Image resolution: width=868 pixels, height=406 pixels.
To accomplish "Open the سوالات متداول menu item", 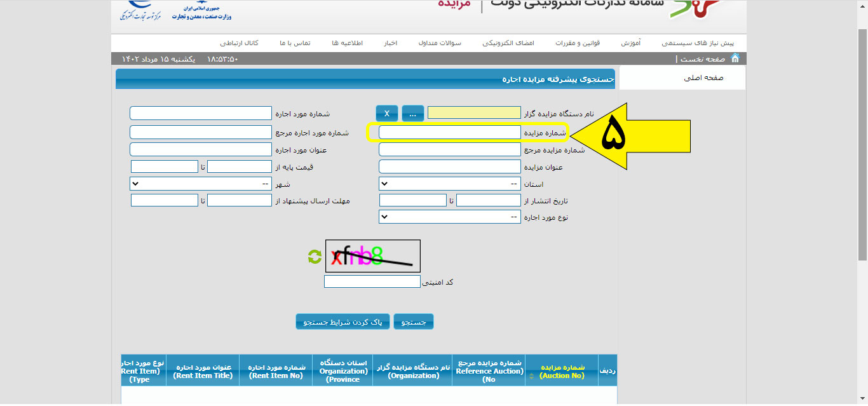I will tap(440, 43).
